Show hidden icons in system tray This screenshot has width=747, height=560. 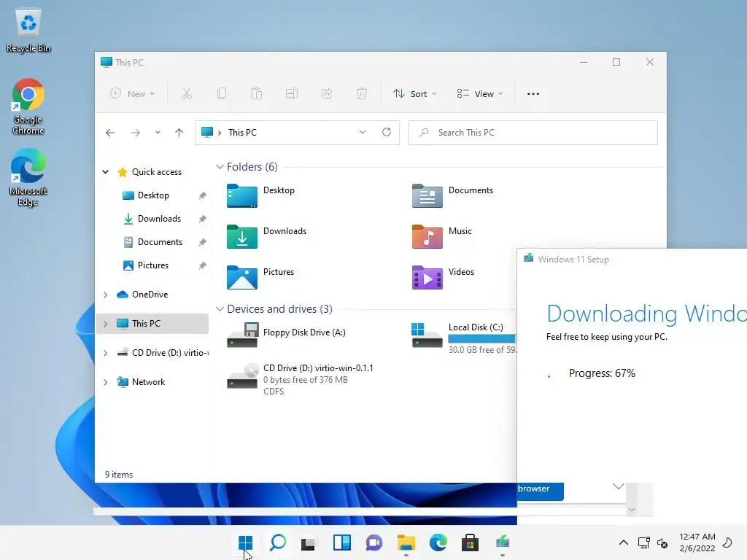[623, 542]
